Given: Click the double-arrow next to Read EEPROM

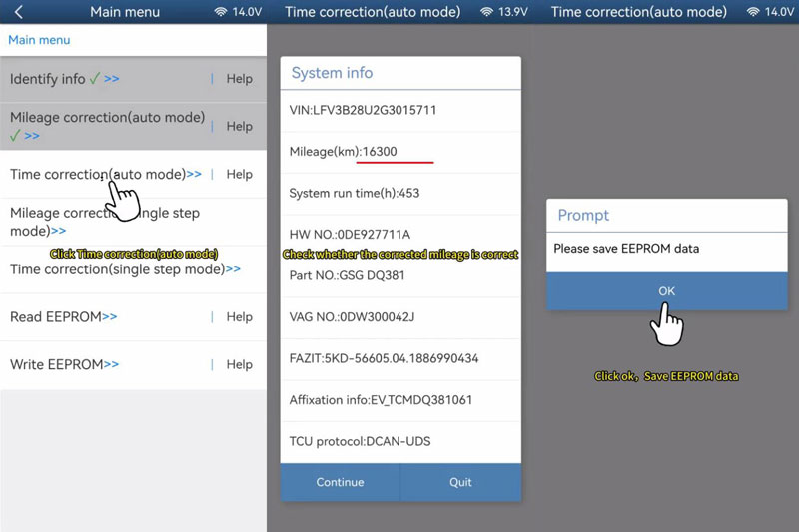Looking at the screenshot, I should pyautogui.click(x=110, y=316).
